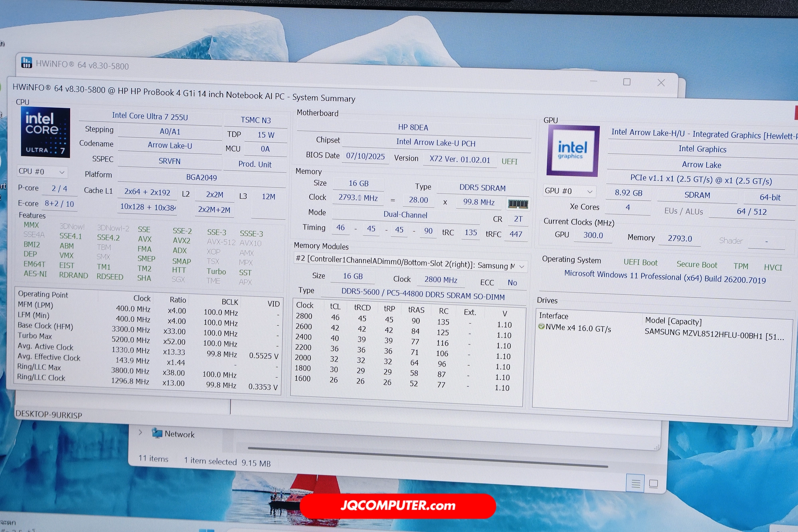Click the memory module chip icon
Screen dimensions: 798x532
click(x=518, y=204)
